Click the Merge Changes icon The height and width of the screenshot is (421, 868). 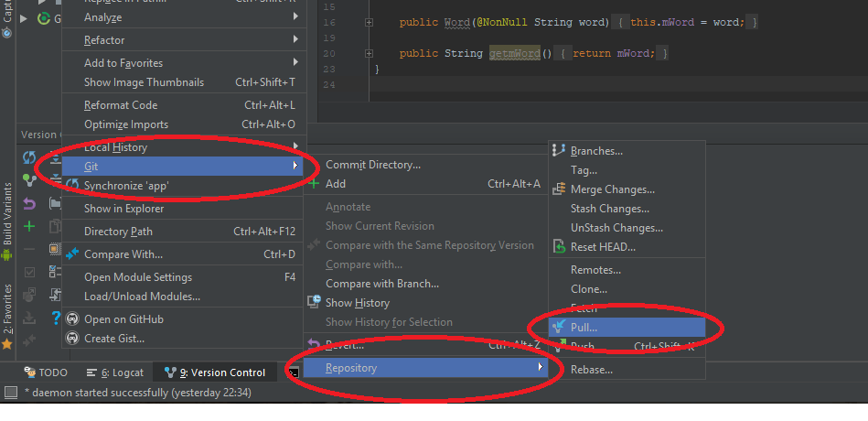pos(560,189)
